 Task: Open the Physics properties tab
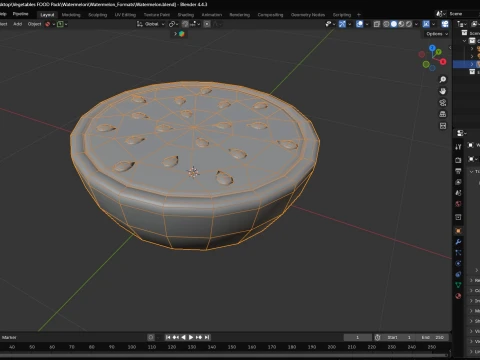point(458,263)
